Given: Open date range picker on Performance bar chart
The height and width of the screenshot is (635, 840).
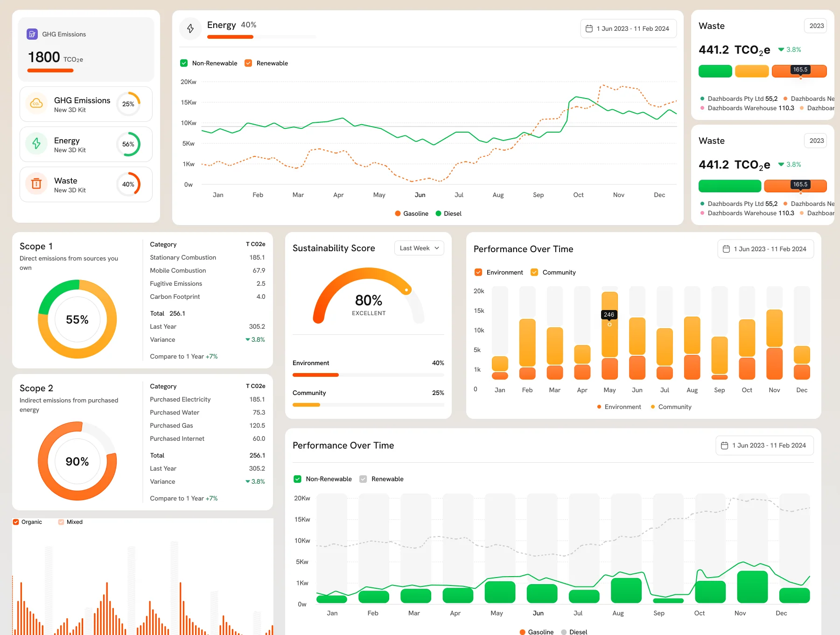Looking at the screenshot, I should (x=765, y=249).
